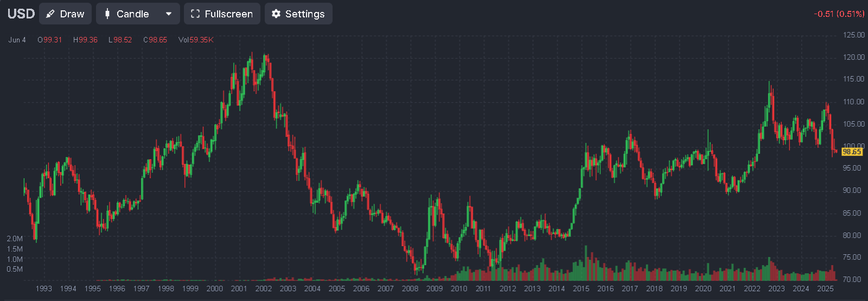Click the 2.0M volume axis label
This screenshot has height=301, width=868.
pos(15,239)
